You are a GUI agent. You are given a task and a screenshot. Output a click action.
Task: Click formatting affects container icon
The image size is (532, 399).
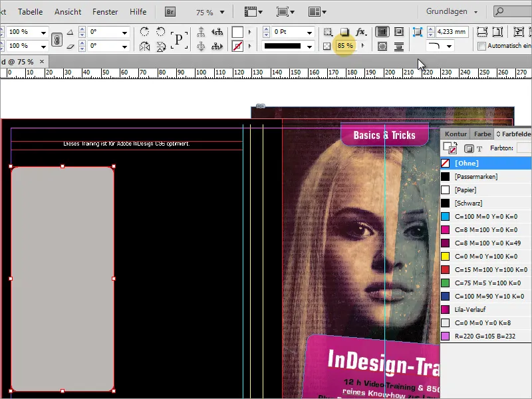coord(469,148)
